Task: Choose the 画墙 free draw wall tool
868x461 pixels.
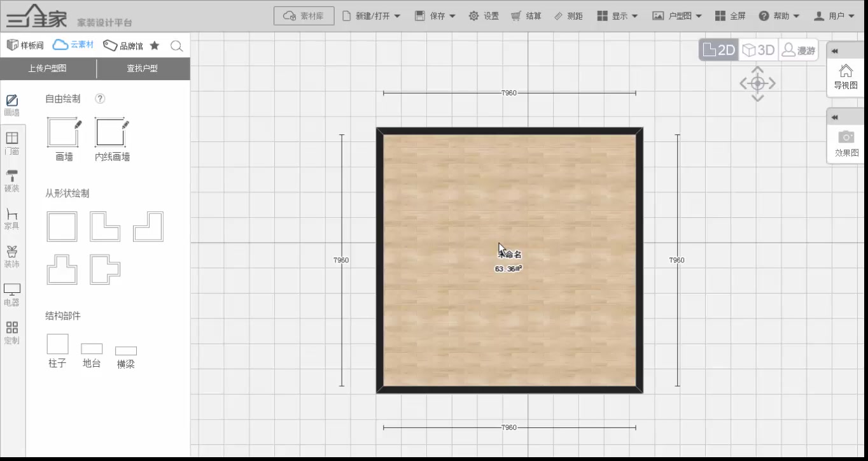Action: [64, 139]
